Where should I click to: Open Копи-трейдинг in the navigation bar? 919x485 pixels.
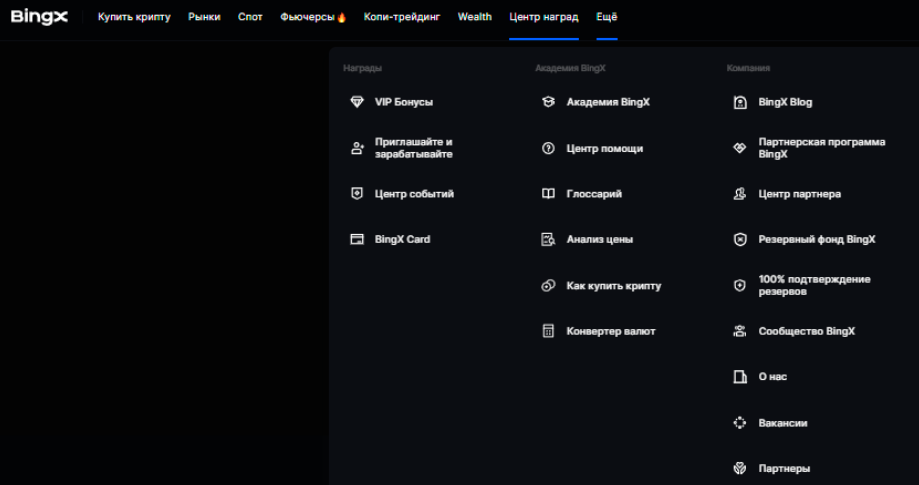(402, 17)
